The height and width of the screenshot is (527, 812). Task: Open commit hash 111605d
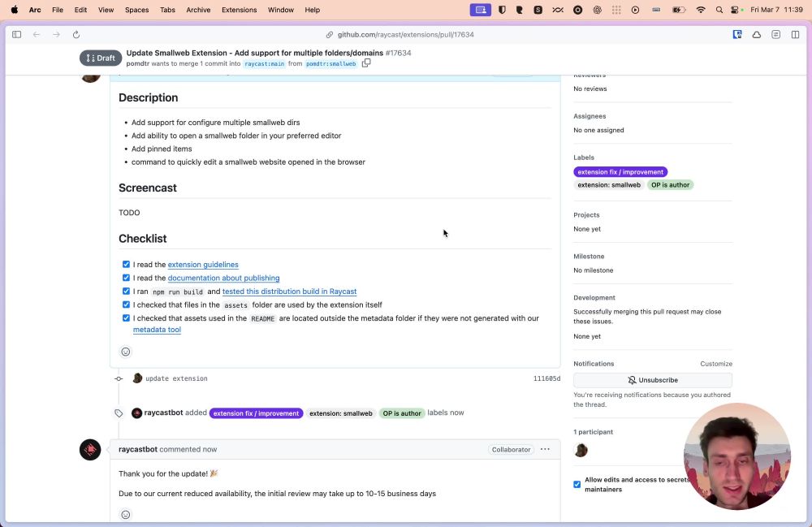point(546,378)
